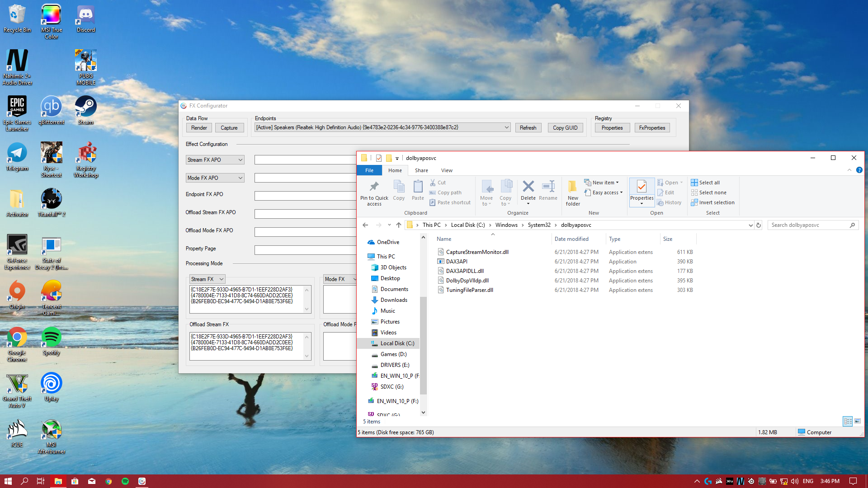Create a New folder via ribbon

point(573,193)
